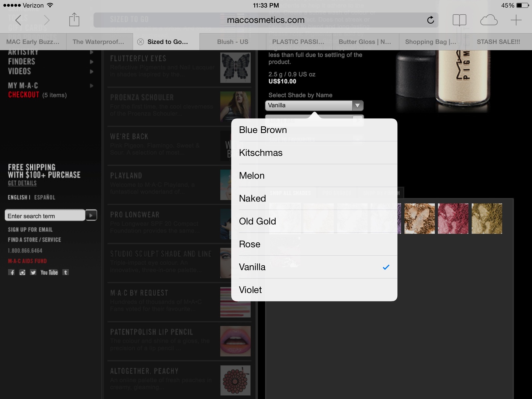532x399 pixels.
Task: Open Altogether, Peachy palette thumbnail
Action: tap(235, 380)
